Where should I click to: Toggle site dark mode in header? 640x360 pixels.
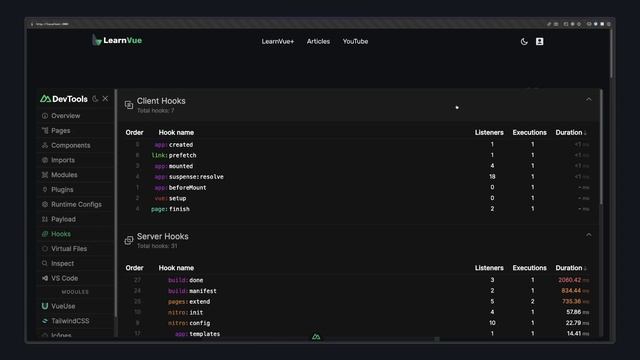click(524, 42)
